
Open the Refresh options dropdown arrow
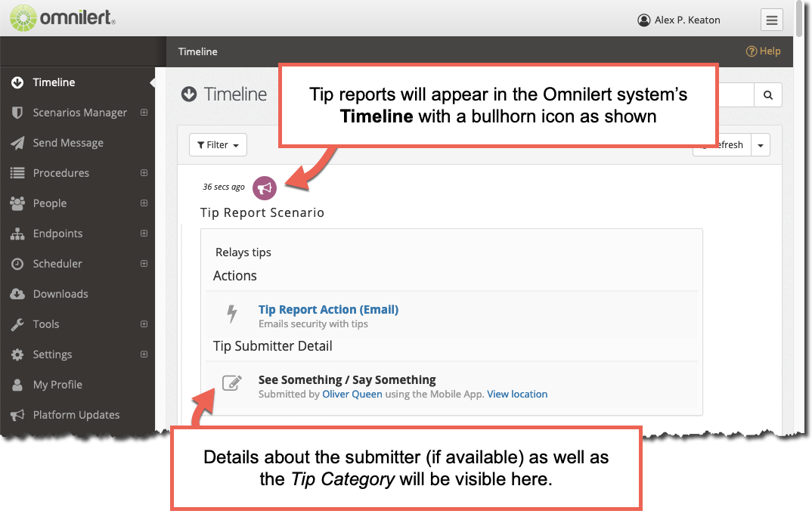(761, 145)
